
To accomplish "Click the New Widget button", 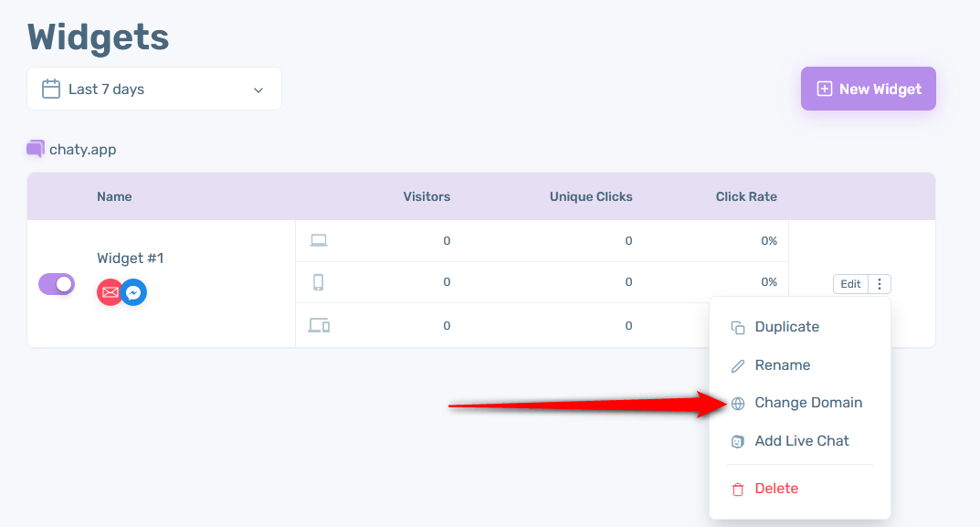I will pos(869,89).
